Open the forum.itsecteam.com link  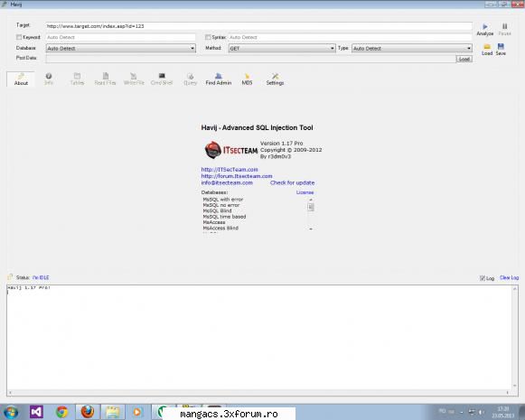tap(237, 176)
